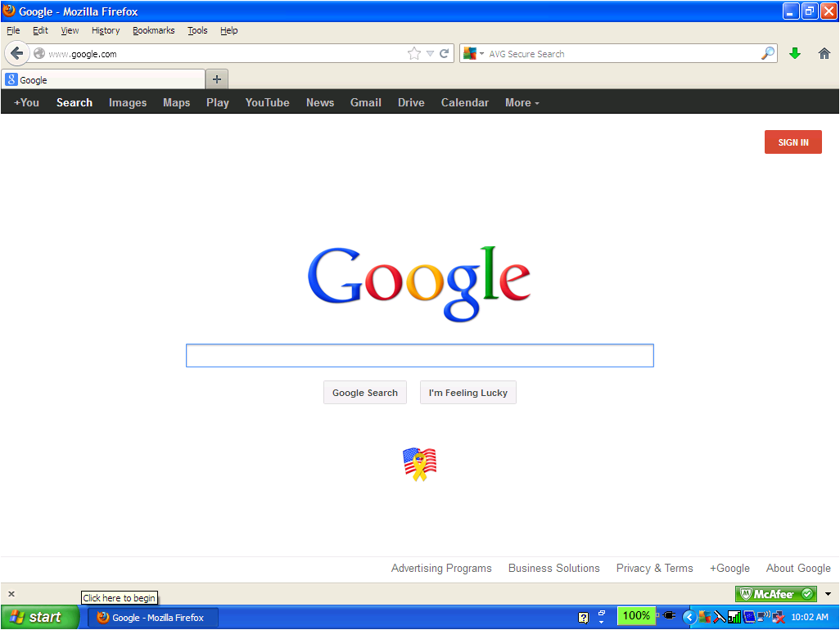840x630 pixels.
Task: Open News from the Google bar
Action: (320, 102)
